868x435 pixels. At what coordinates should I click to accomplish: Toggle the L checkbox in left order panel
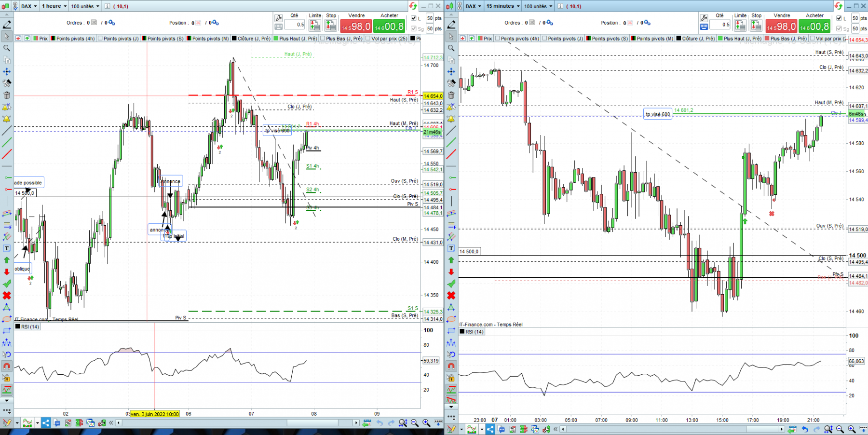[413, 18]
